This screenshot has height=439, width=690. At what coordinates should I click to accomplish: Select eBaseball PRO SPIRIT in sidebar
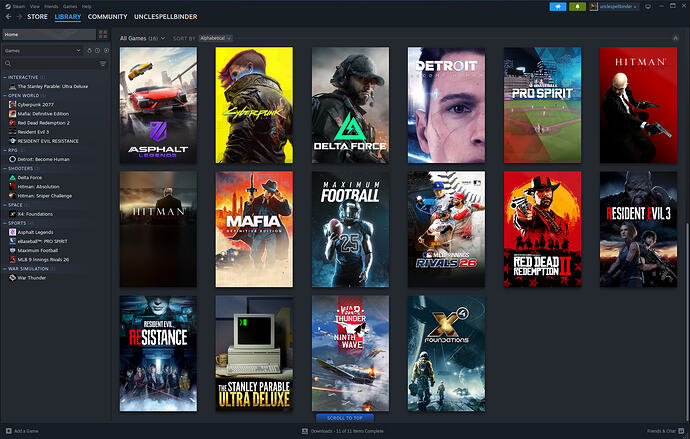click(x=38, y=241)
